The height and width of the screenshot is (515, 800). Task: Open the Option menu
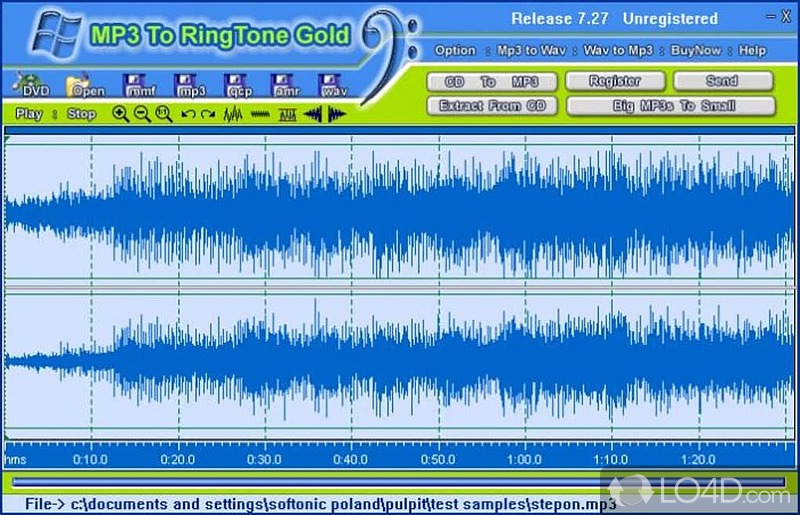(x=455, y=50)
